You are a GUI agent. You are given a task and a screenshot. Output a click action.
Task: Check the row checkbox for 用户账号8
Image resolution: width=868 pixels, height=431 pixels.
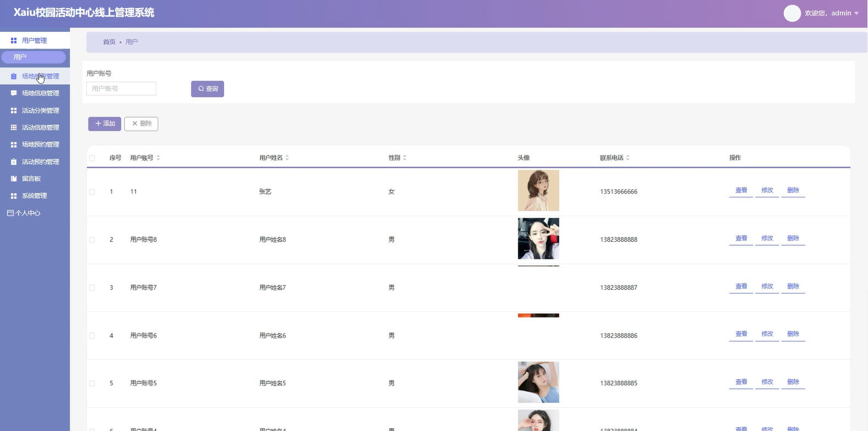tap(92, 240)
